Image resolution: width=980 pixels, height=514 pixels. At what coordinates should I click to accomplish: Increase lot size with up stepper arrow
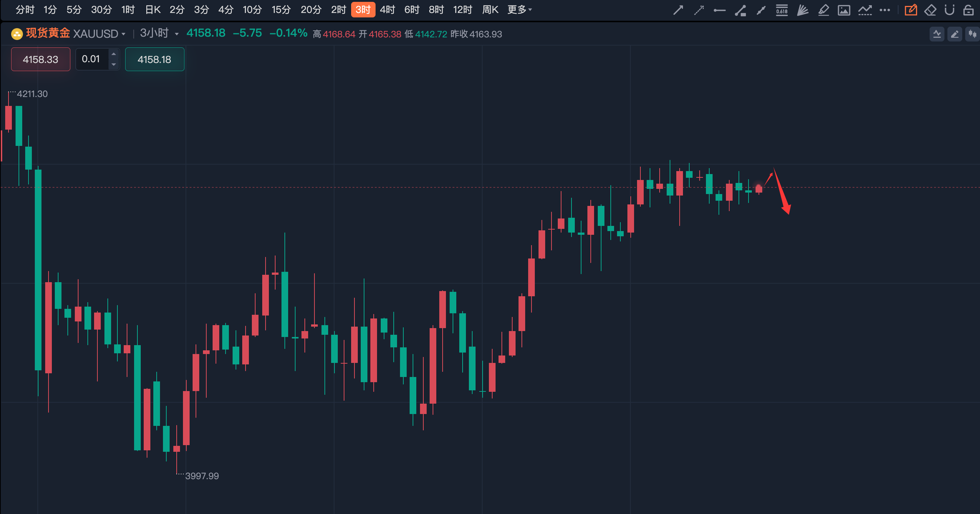click(x=113, y=54)
